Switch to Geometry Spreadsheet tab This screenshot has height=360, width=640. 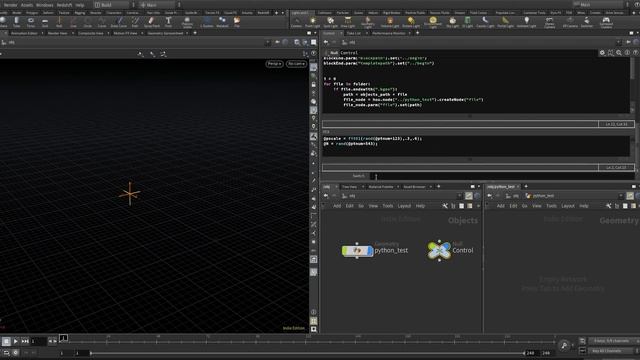165,33
